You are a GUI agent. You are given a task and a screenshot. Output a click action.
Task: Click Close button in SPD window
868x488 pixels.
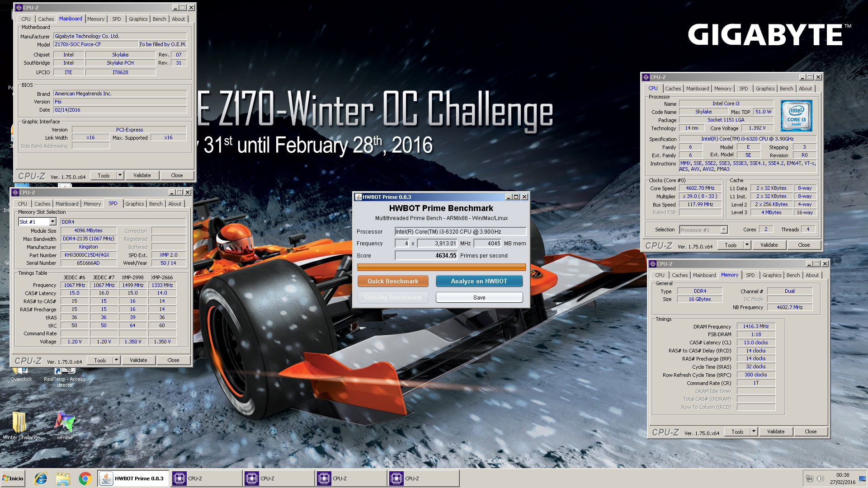click(x=173, y=360)
